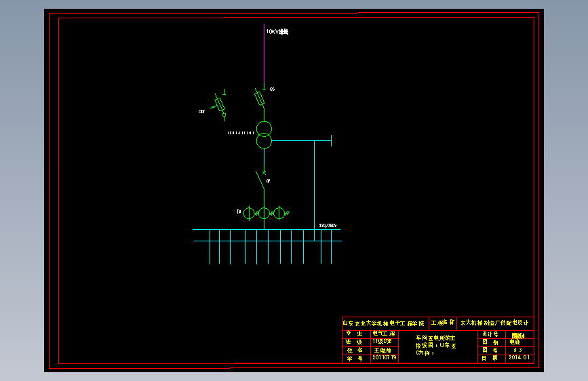Select the detached fuse switch symbol at left

pos(219,105)
